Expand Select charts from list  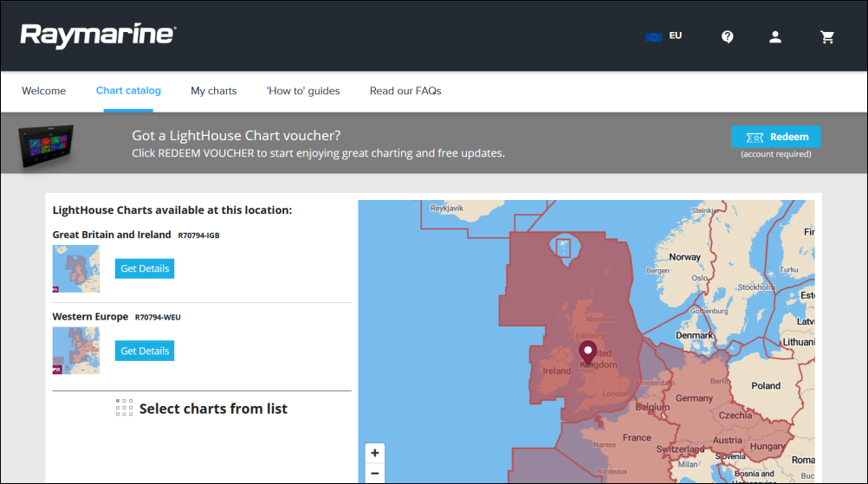tap(213, 409)
